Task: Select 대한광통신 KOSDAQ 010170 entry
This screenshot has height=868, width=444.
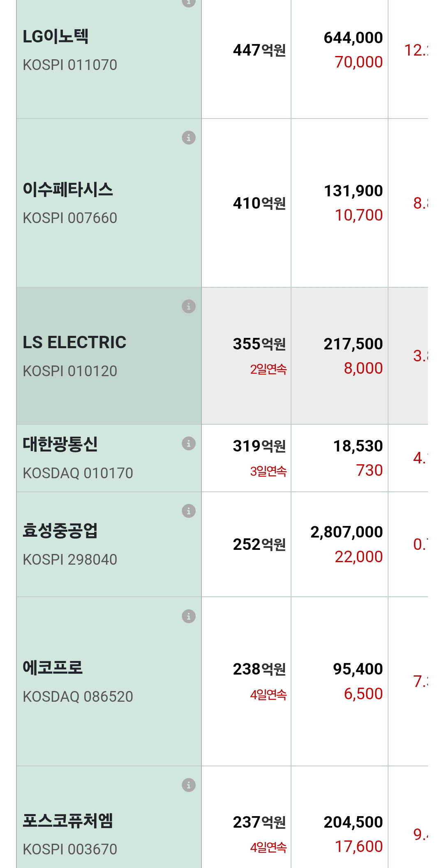Action: [78, 458]
